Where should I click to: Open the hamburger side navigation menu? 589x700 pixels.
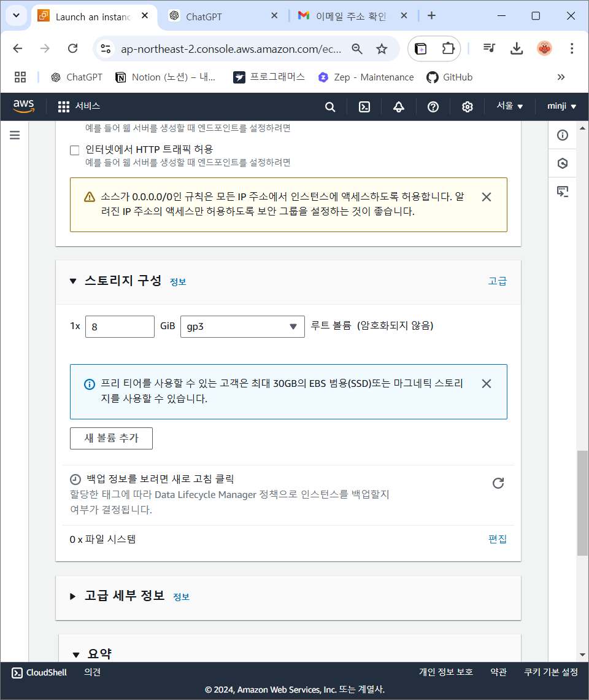tap(15, 135)
